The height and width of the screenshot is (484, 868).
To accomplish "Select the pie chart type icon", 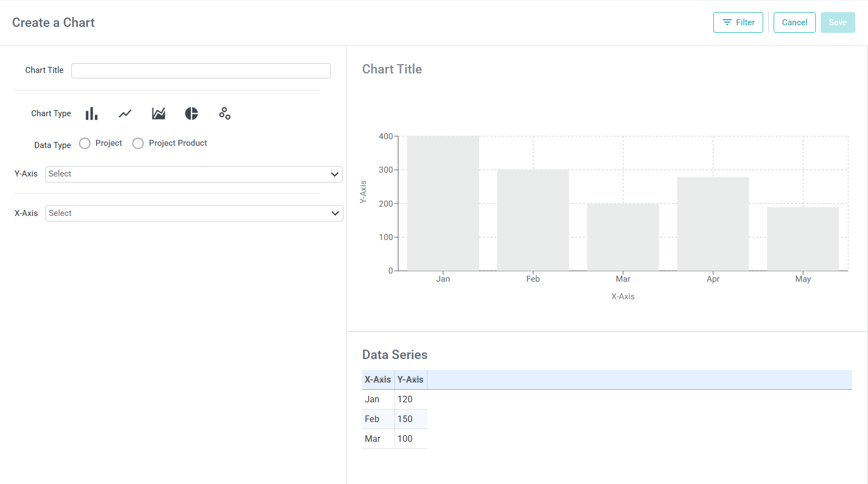I will (191, 113).
